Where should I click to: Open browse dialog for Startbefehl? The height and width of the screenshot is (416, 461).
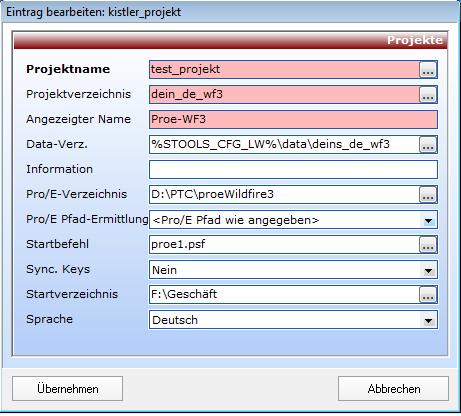(x=428, y=245)
